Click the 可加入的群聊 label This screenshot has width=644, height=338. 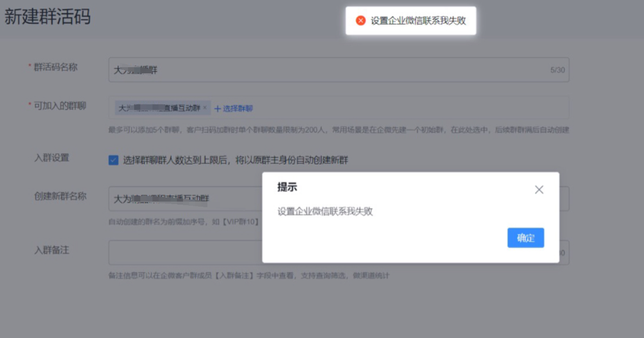[x=60, y=106]
